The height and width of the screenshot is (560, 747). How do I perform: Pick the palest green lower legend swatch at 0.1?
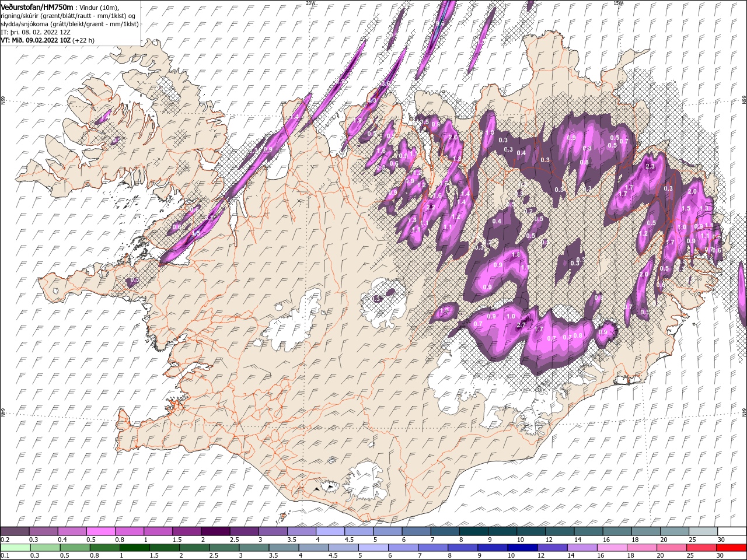(16, 548)
